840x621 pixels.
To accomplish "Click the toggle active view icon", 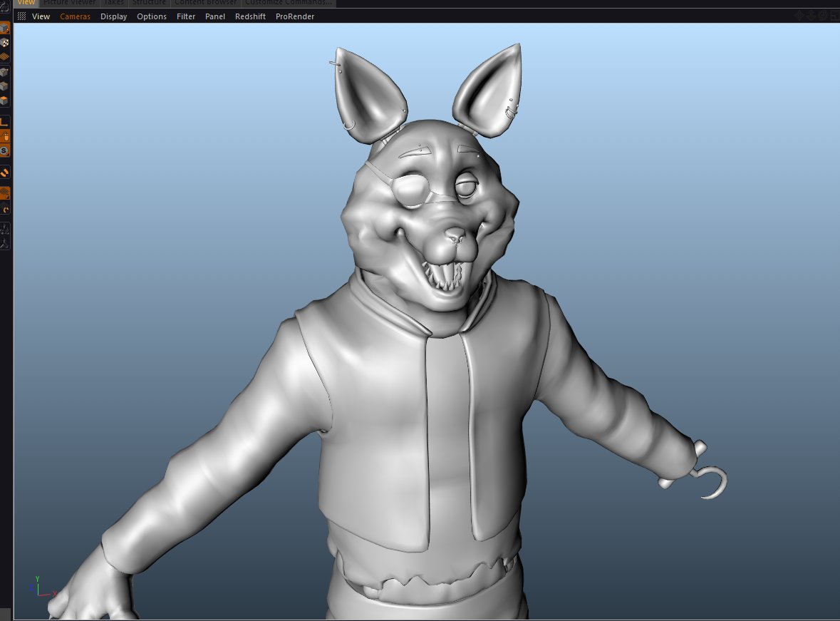I will (834, 16).
